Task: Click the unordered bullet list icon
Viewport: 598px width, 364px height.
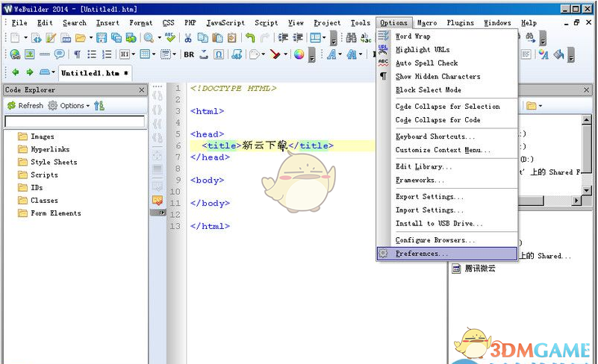Action: click(x=92, y=54)
